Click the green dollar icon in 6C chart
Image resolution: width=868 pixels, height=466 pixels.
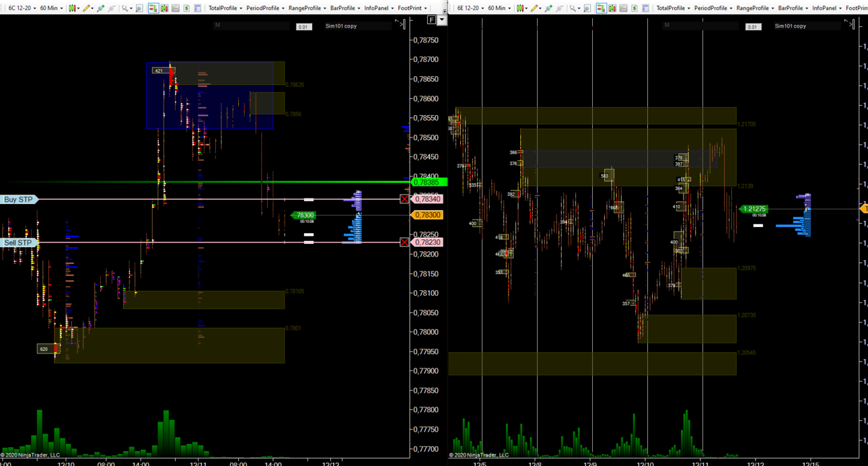tap(186, 8)
